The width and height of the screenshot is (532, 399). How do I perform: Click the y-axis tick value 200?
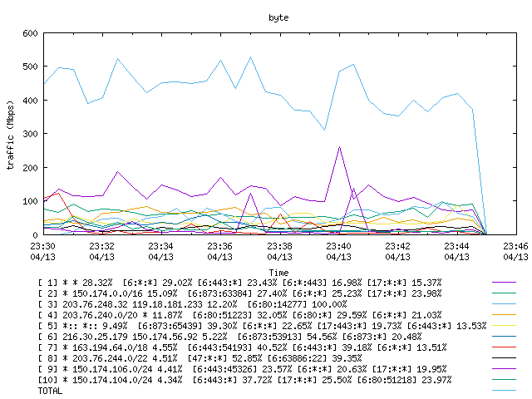click(x=30, y=168)
